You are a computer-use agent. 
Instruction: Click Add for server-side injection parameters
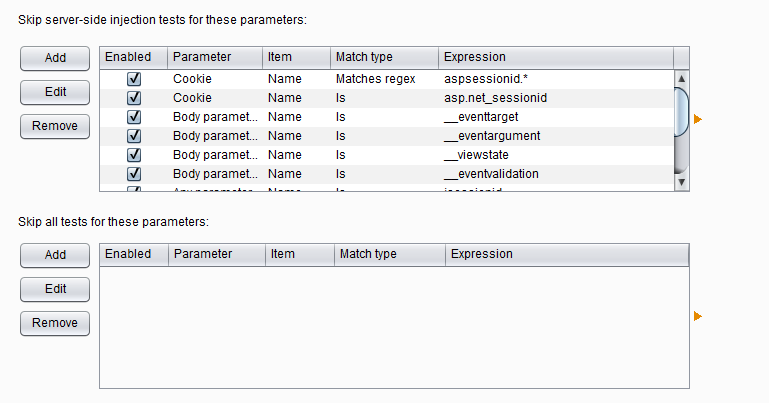55,58
